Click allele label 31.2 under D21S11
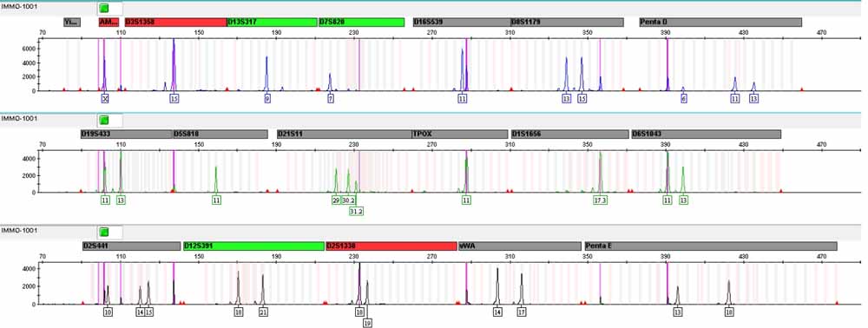The height and width of the screenshot is (328, 868). click(357, 212)
